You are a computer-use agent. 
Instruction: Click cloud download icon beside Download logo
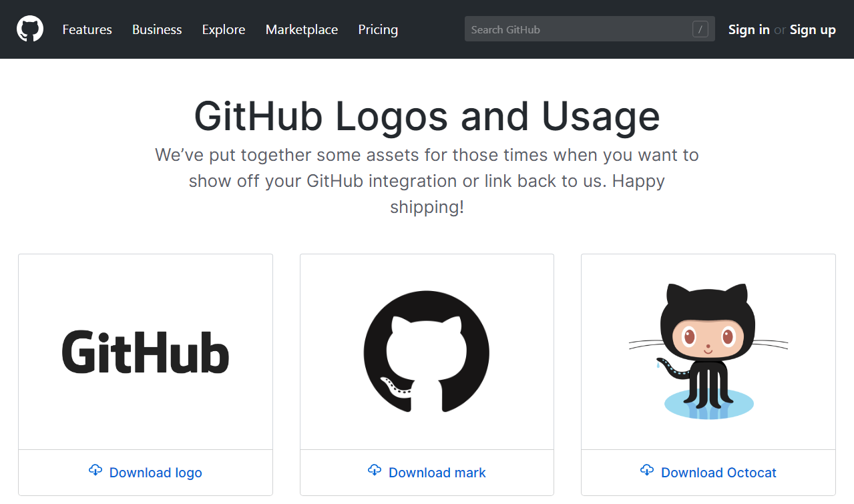(x=95, y=471)
